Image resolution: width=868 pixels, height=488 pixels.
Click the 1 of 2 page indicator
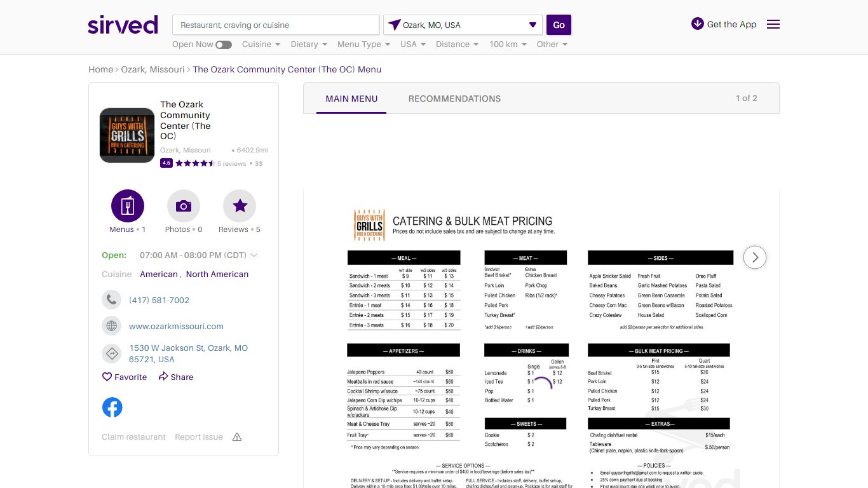pos(747,98)
